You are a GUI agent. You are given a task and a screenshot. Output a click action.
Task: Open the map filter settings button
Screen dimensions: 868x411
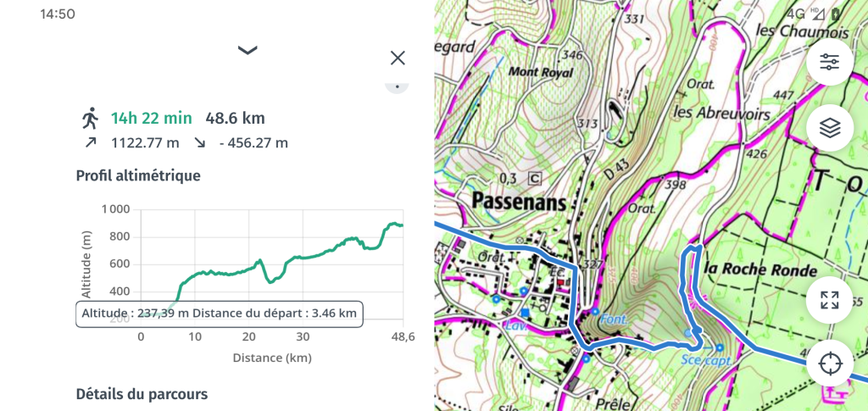829,62
